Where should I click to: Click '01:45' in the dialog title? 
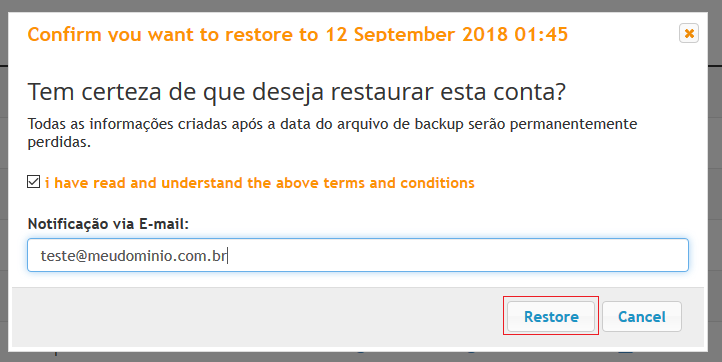541,35
